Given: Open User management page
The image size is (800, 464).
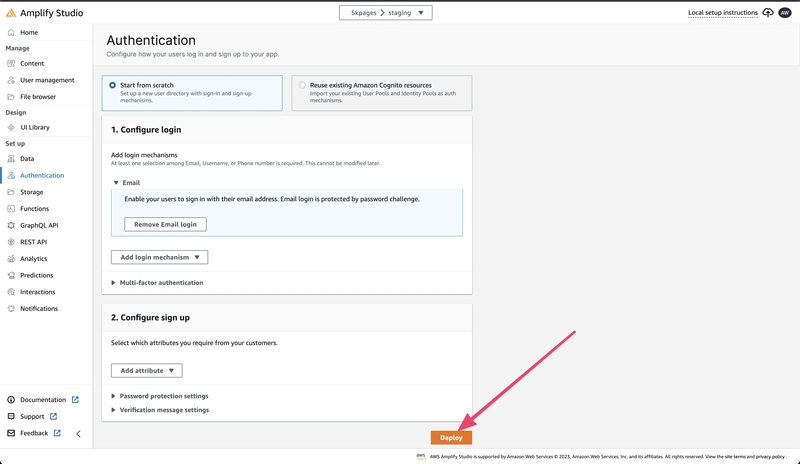Looking at the screenshot, I should point(47,80).
